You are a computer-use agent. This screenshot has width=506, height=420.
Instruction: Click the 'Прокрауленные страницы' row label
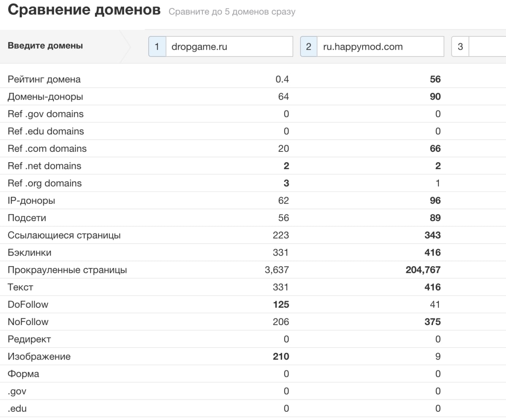point(67,270)
